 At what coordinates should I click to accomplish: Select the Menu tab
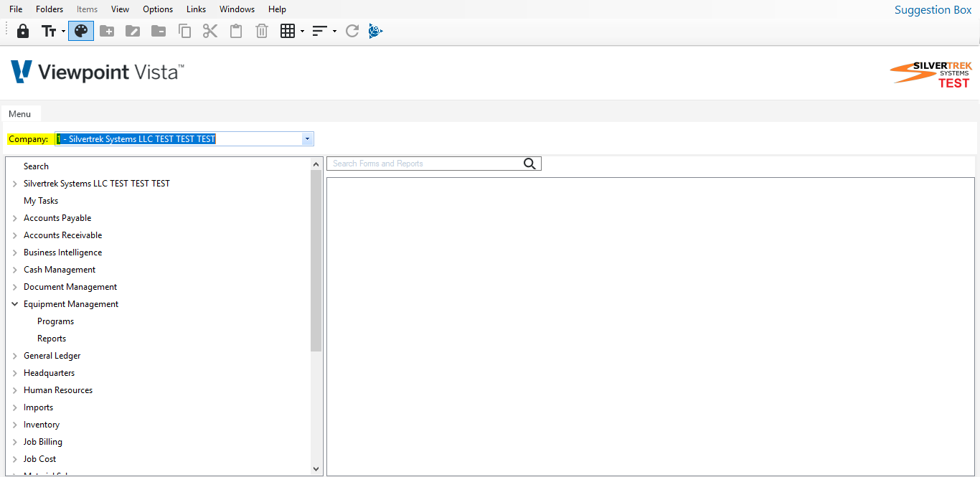tap(20, 114)
